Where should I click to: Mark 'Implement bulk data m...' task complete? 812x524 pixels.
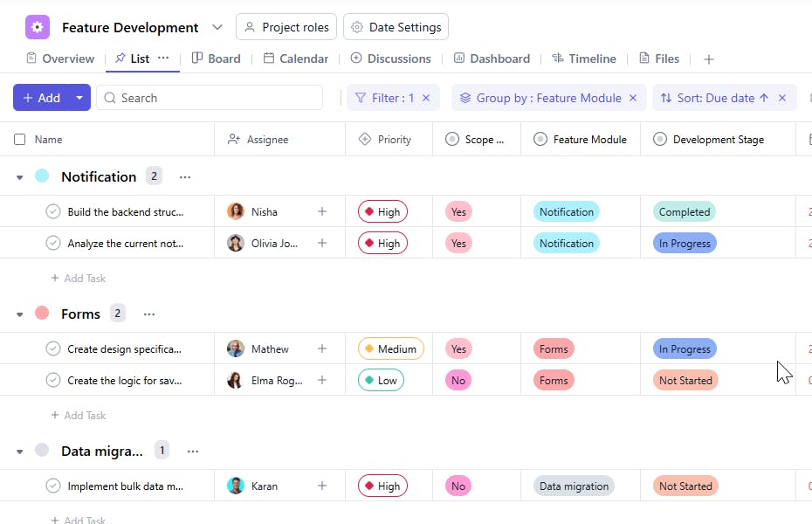click(53, 486)
